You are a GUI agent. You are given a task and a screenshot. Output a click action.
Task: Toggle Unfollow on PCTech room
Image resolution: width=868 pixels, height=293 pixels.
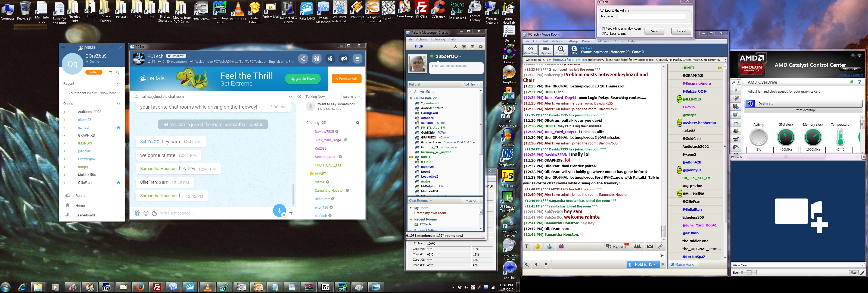pos(176,56)
